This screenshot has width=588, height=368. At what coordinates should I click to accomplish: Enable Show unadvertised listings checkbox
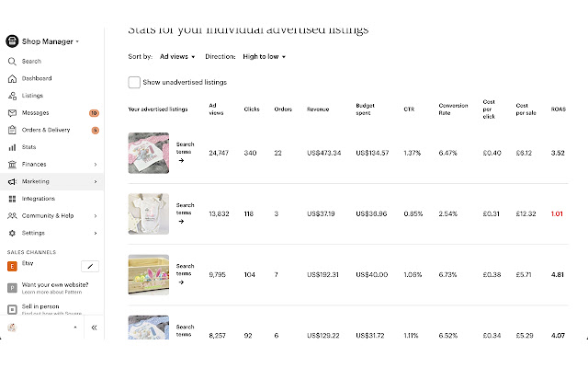(135, 82)
